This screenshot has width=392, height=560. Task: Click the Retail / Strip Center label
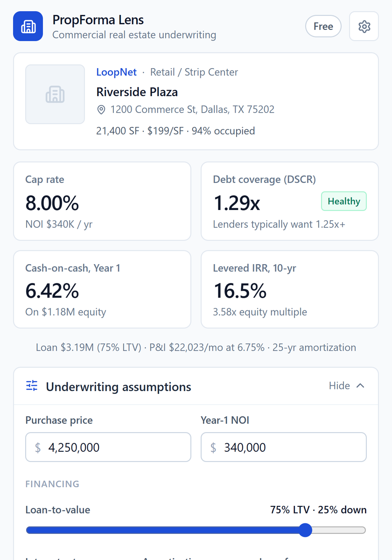pyautogui.click(x=194, y=72)
